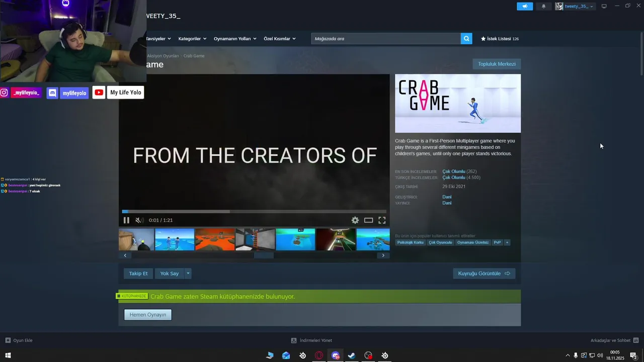Open the publisher Dani link
This screenshot has height=362, width=644.
(x=447, y=203)
